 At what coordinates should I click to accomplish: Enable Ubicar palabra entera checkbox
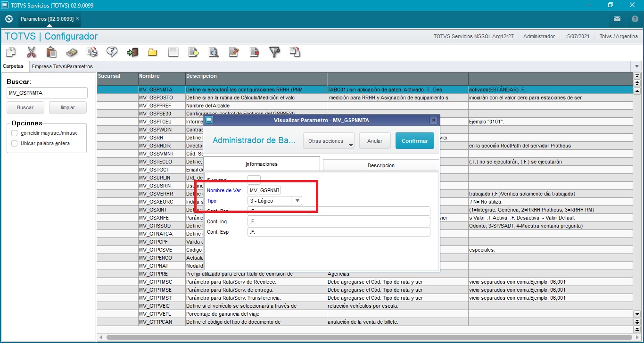click(x=15, y=143)
